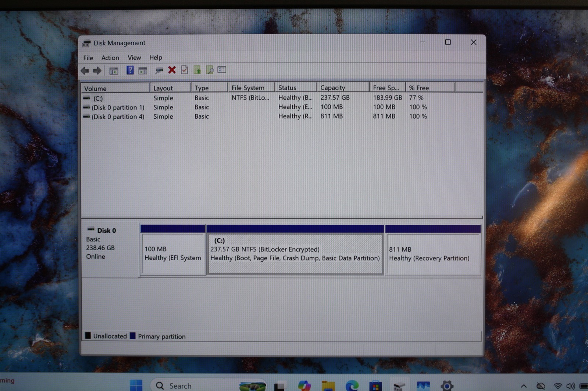
Task: Click the speaker volume tray icon
Action: click(x=571, y=386)
